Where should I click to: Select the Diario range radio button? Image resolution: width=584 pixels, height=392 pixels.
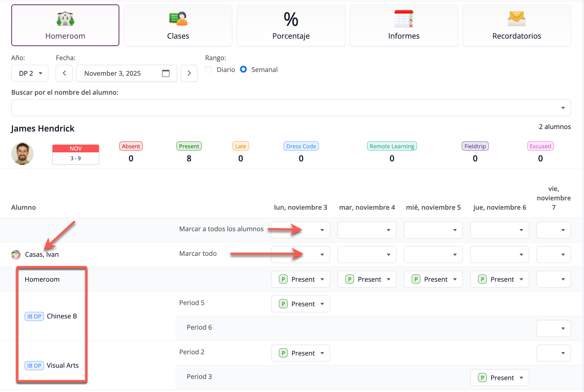pyautogui.click(x=209, y=69)
